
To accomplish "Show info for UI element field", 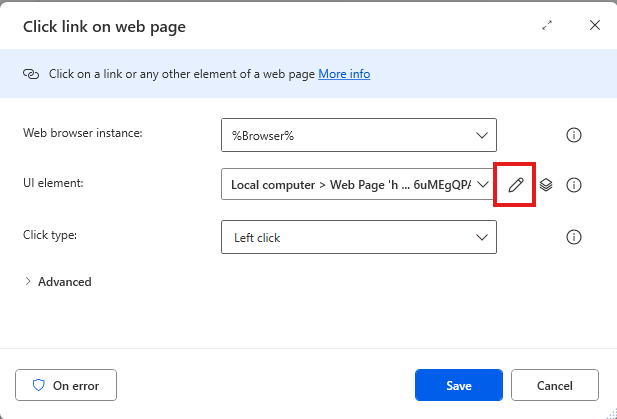I will pyautogui.click(x=573, y=185).
